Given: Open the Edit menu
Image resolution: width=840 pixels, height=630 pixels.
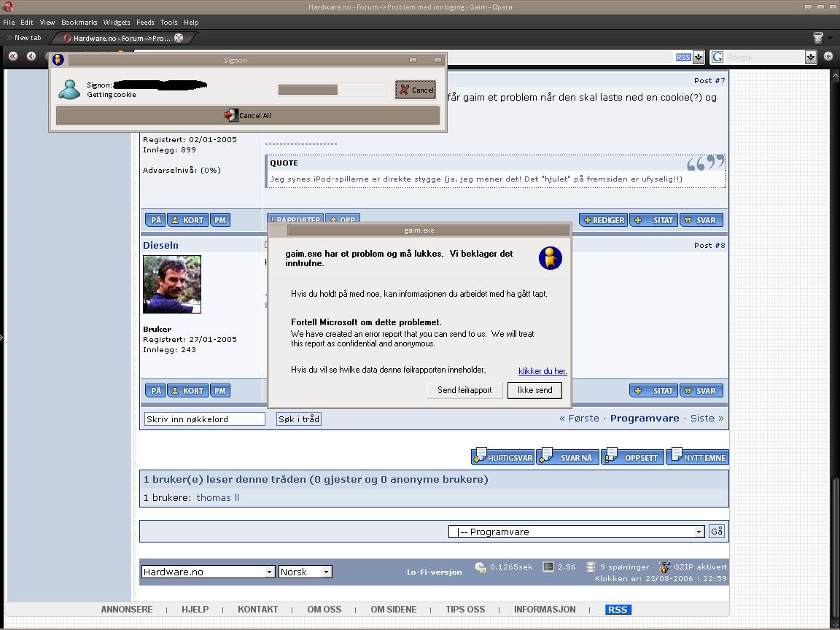Looking at the screenshot, I should coord(27,22).
